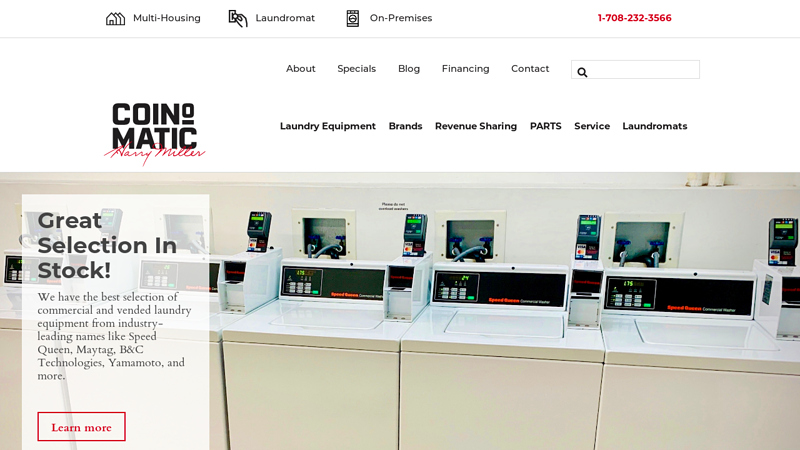
Task: Open the About page
Action: tap(300, 69)
